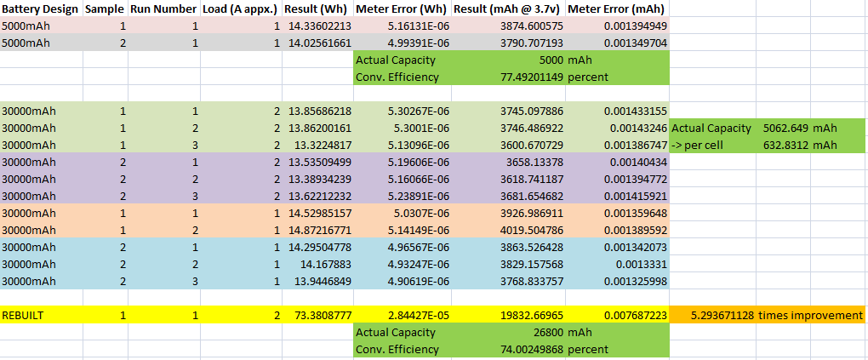
Task: Click the cell with value 14.29504778
Action: click(x=317, y=247)
